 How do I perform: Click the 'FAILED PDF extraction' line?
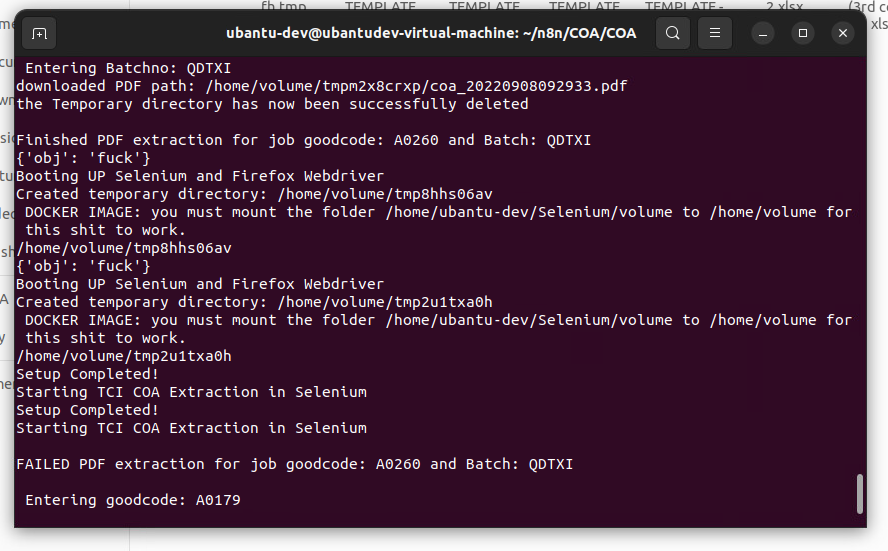pos(294,464)
